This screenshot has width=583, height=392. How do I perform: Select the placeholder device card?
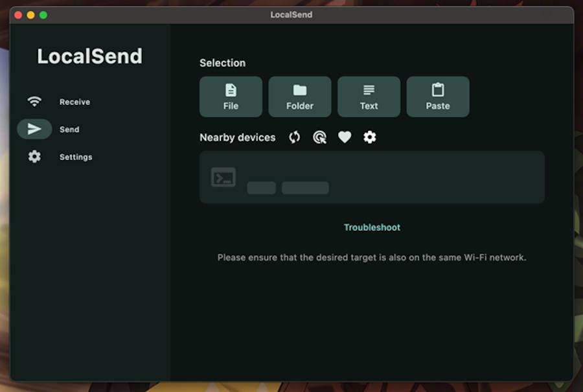(372, 177)
